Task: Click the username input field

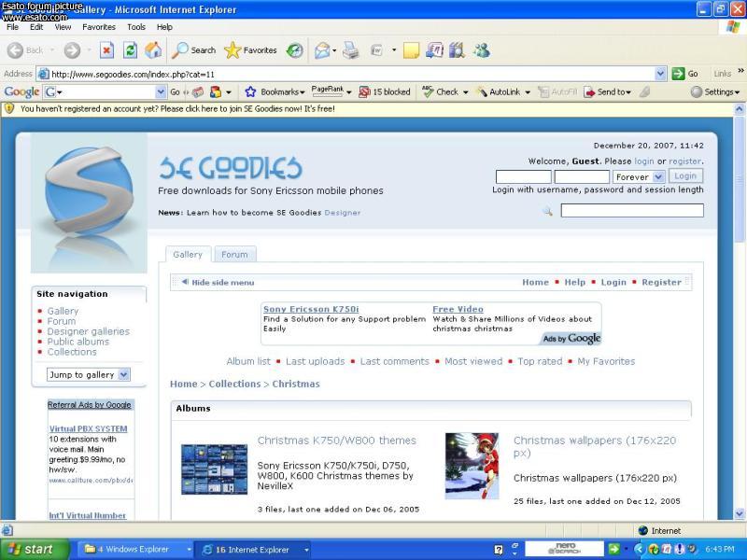Action: click(x=523, y=176)
